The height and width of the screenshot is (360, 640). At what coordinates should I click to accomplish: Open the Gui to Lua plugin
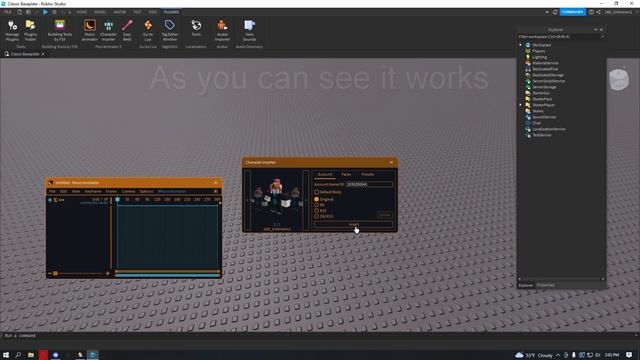coord(148,31)
